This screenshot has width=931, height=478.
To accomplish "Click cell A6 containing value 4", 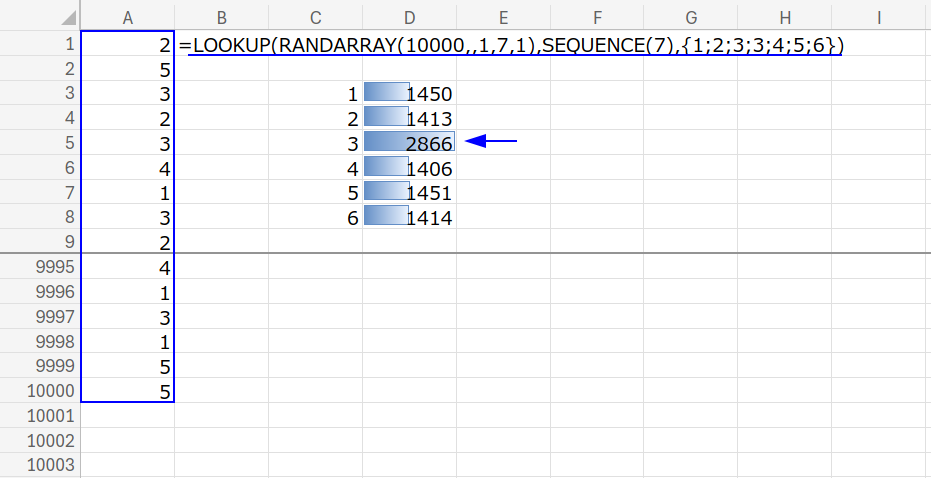I will coord(127,168).
